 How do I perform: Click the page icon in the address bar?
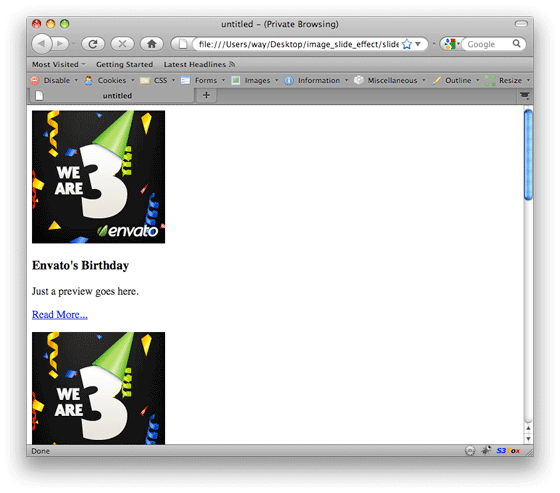pyautogui.click(x=183, y=44)
